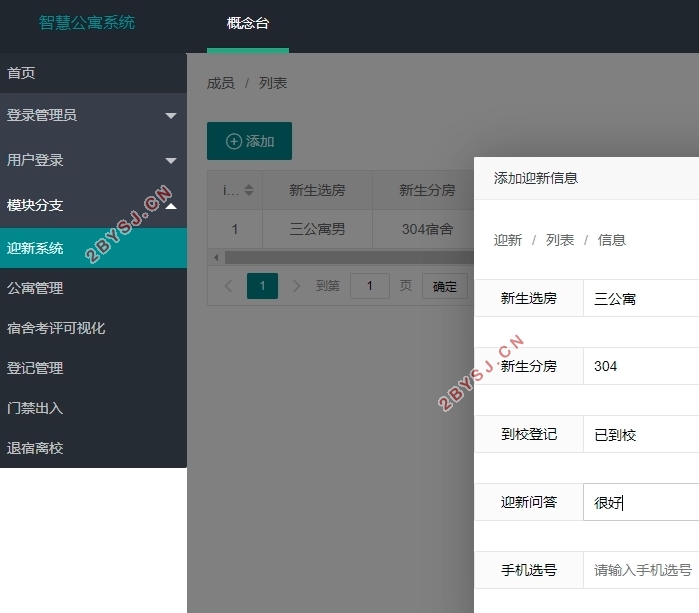Open 公寓管理 module
This screenshot has width=699, height=613.
coord(93,288)
